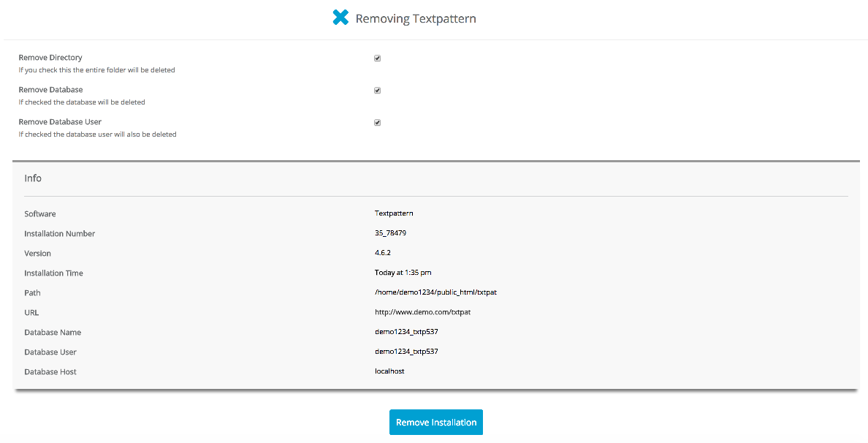Click the Database User value demo1234_txtp537
The image size is (868, 443).
tap(407, 352)
